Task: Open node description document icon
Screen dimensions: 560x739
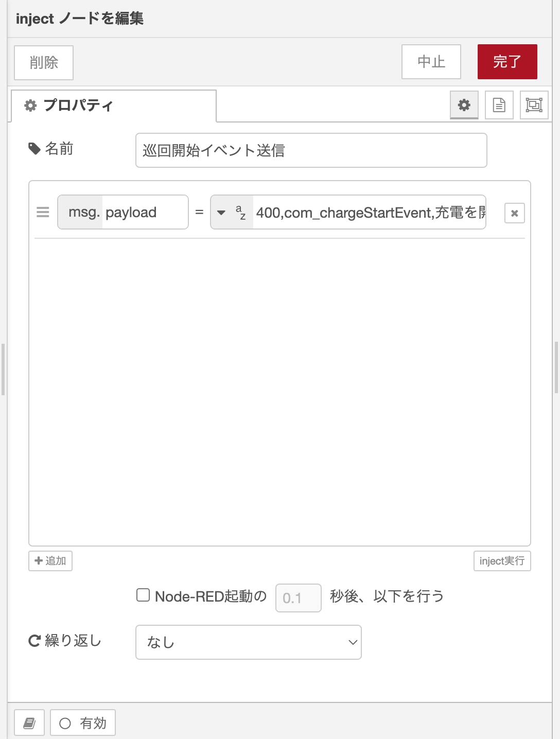Action: (x=499, y=105)
